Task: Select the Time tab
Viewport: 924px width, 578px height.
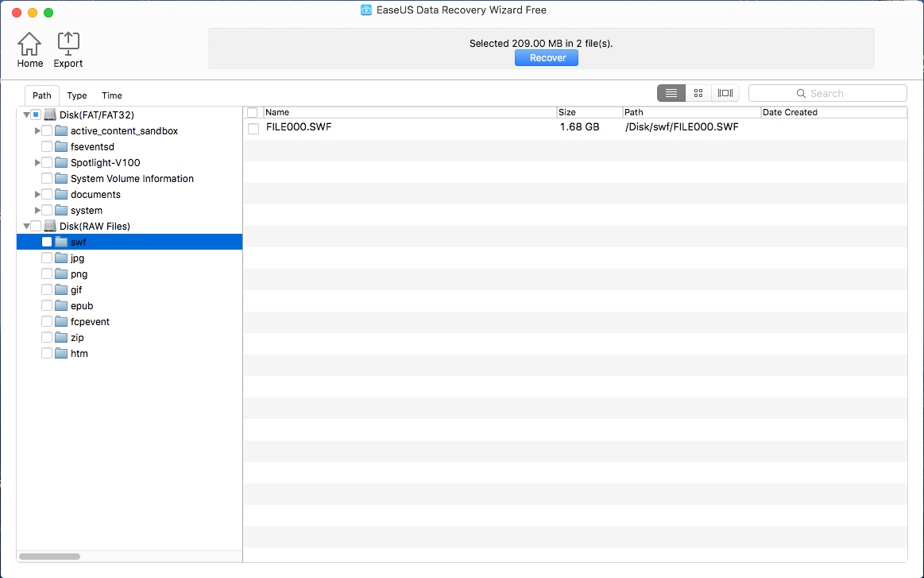Action: pyautogui.click(x=112, y=95)
